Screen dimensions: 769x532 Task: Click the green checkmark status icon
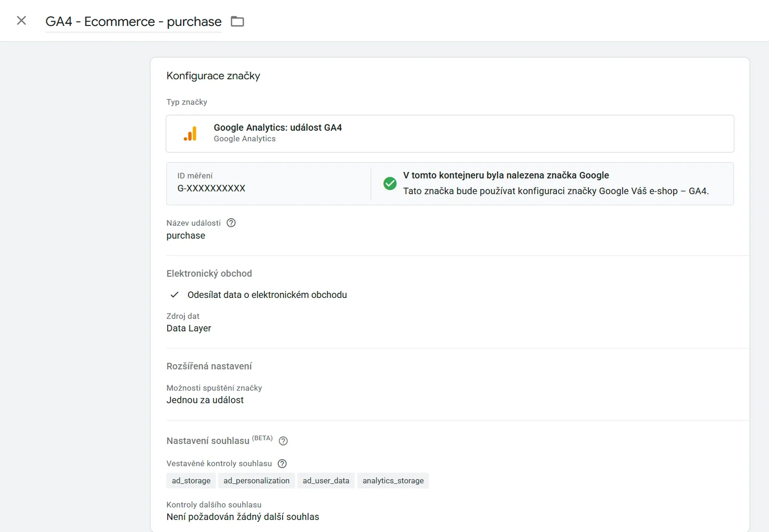[x=390, y=184]
